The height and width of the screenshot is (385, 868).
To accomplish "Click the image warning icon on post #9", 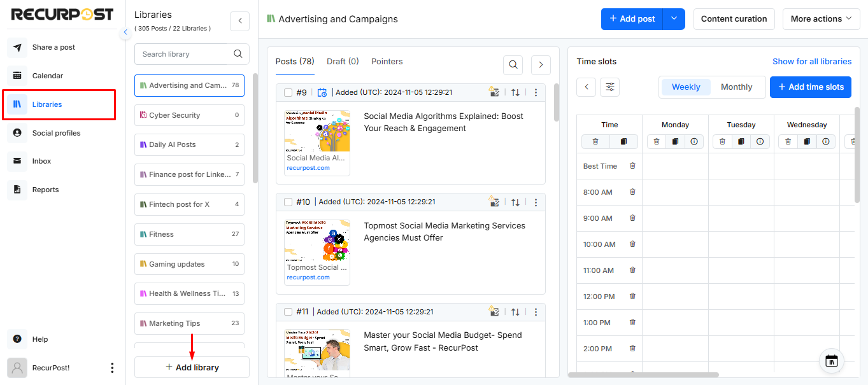I will [x=494, y=92].
